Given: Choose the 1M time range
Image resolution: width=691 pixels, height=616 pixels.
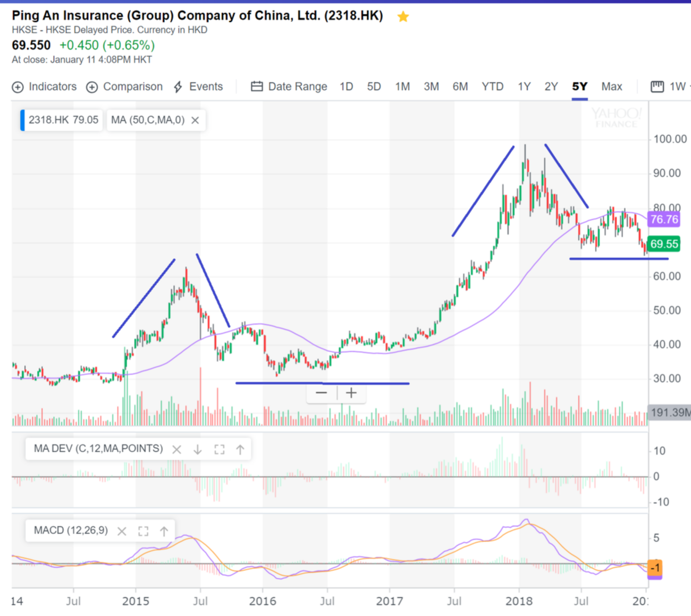Looking at the screenshot, I should point(402,87).
